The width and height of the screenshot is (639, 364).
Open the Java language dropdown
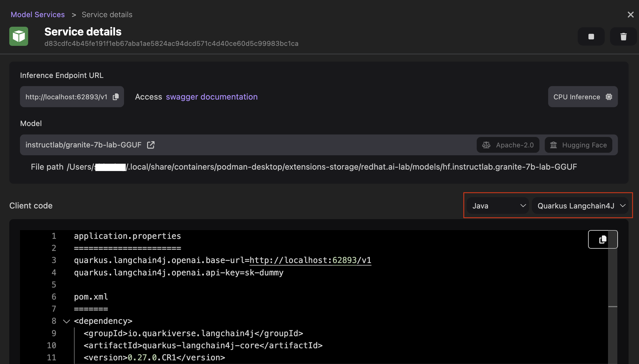(x=497, y=206)
